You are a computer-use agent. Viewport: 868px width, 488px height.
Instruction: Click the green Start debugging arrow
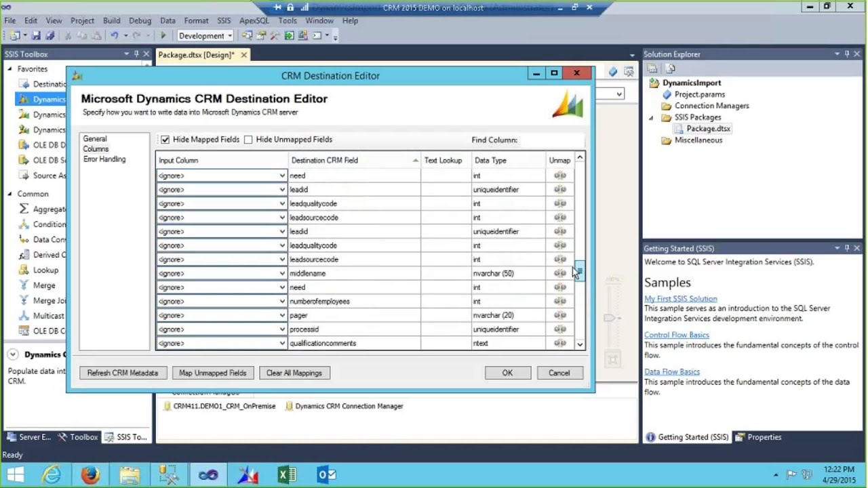pyautogui.click(x=163, y=36)
